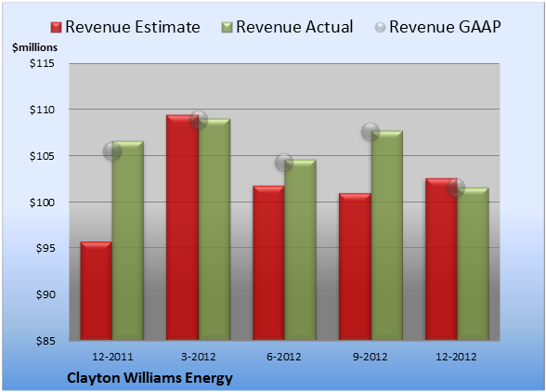The height and width of the screenshot is (392, 546).
Task: Click the 6-2012 quarter label
Action: (284, 357)
